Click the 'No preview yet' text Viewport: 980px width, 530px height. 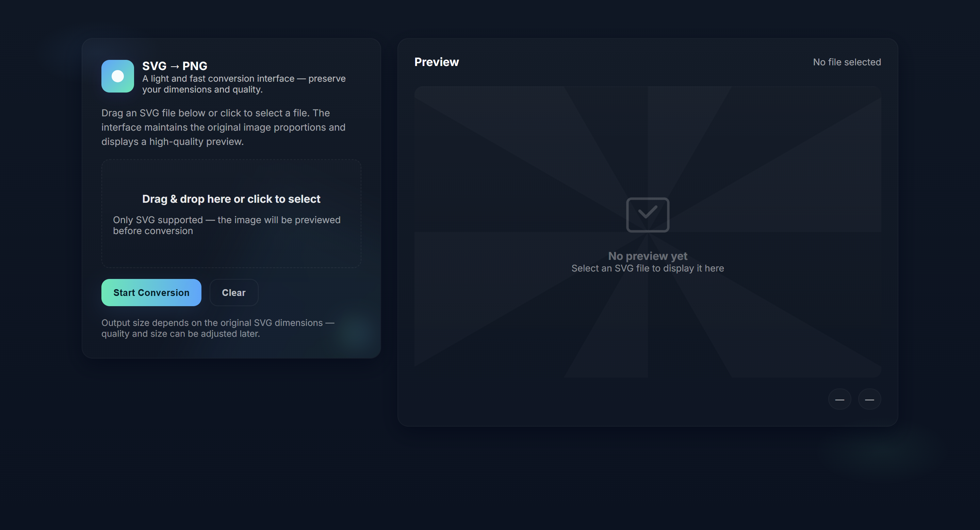tap(648, 256)
